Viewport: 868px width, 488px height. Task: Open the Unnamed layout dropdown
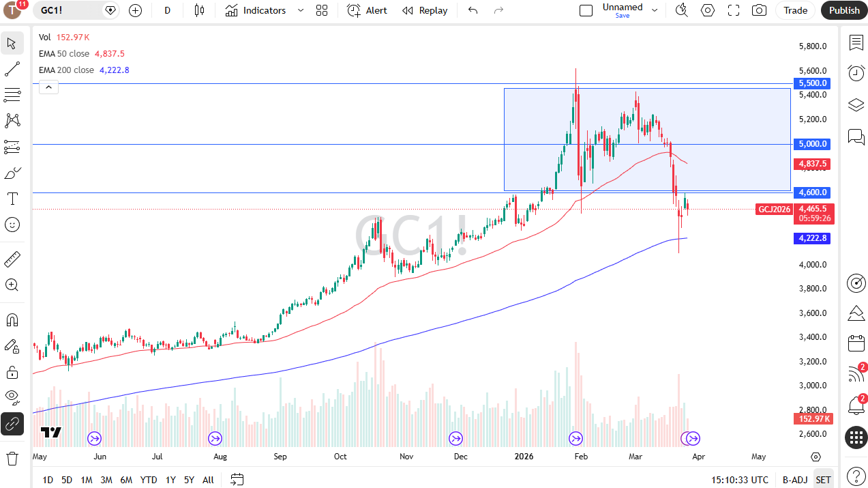(x=653, y=10)
